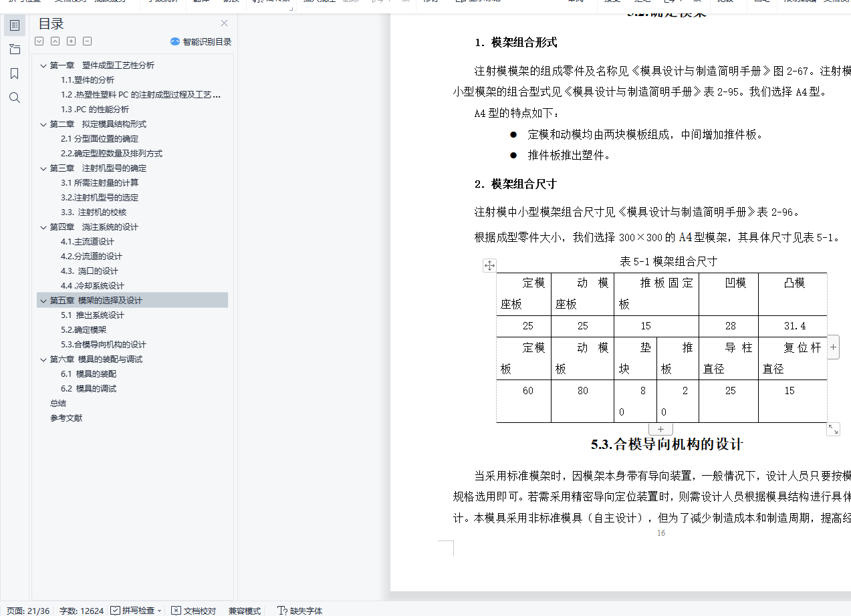Go to 1.1.塑件的分析 in outline
Image resolution: width=851 pixels, height=616 pixels.
88,80
